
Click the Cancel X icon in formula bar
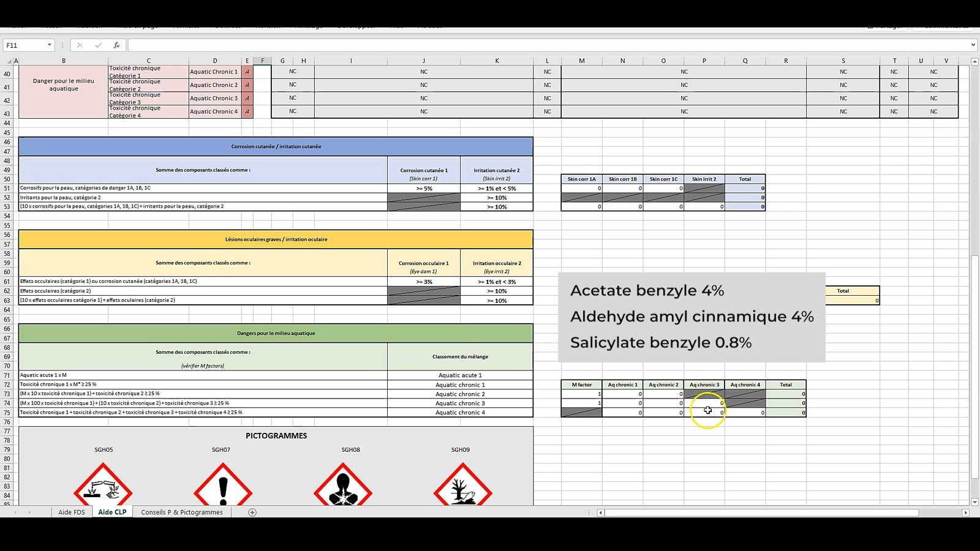pyautogui.click(x=80, y=45)
